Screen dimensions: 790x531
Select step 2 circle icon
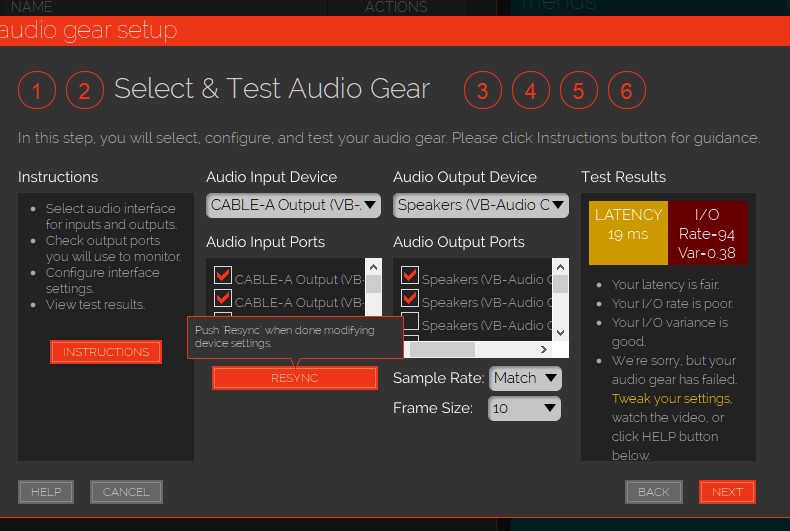[85, 91]
